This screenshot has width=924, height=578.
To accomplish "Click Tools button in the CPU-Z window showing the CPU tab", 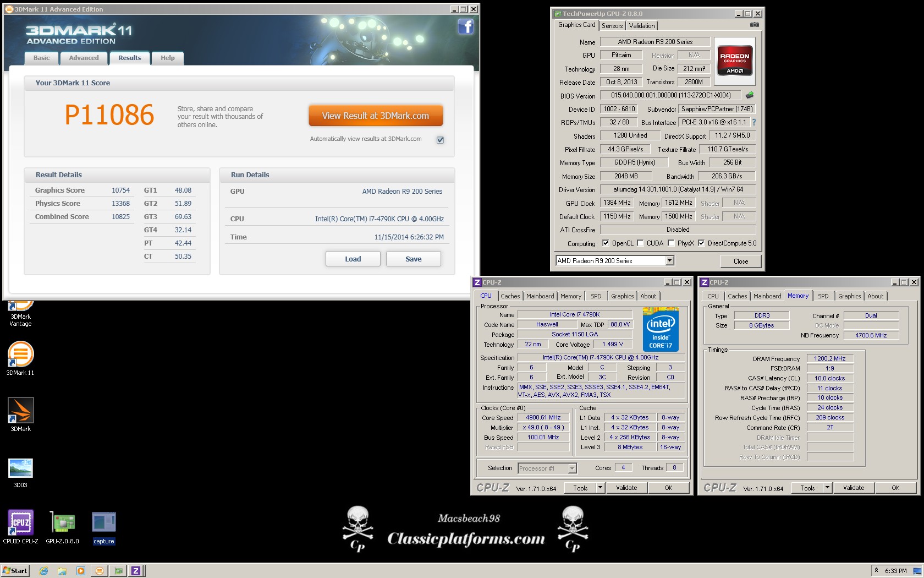I will pos(580,488).
